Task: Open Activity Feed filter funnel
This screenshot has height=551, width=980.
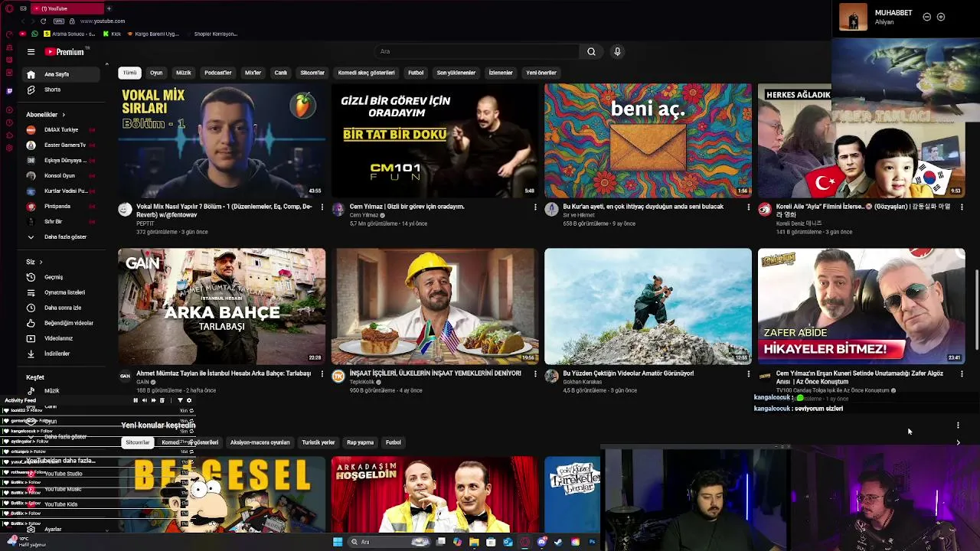Action: pos(180,400)
